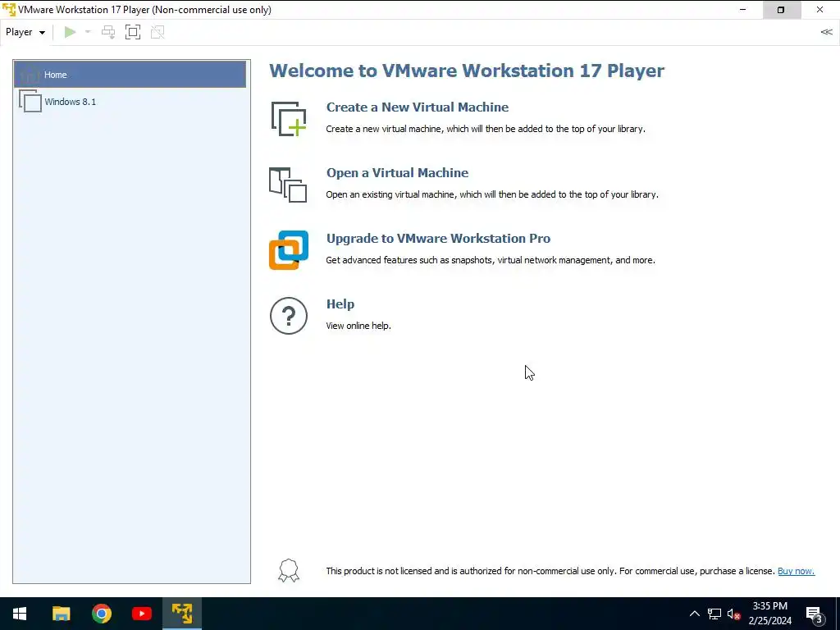The height and width of the screenshot is (630, 840).
Task: Open the Player menu dropdown
Action: pyautogui.click(x=25, y=32)
